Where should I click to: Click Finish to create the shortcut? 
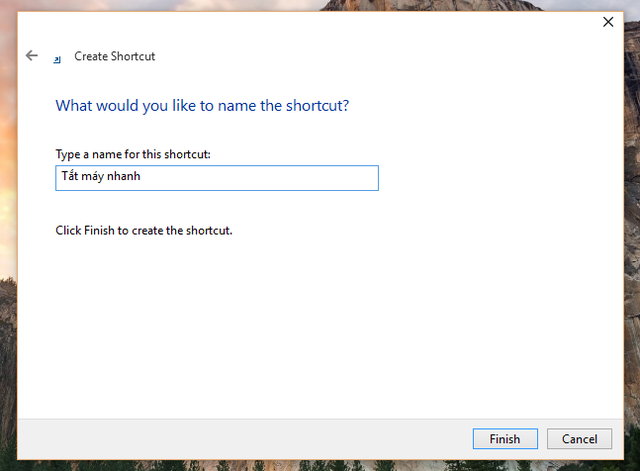(x=505, y=439)
